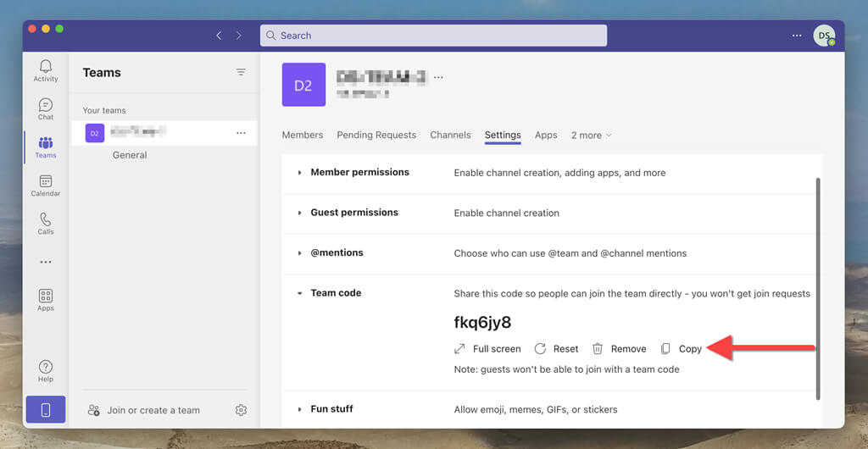The image size is (868, 449).
Task: Open the Activity feed
Action: (x=46, y=71)
